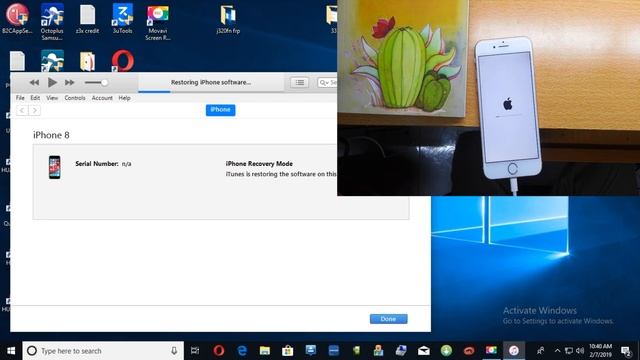This screenshot has height=360, width=640.
Task: Click the iPhone device thumbnail icon
Action: coord(54,167)
